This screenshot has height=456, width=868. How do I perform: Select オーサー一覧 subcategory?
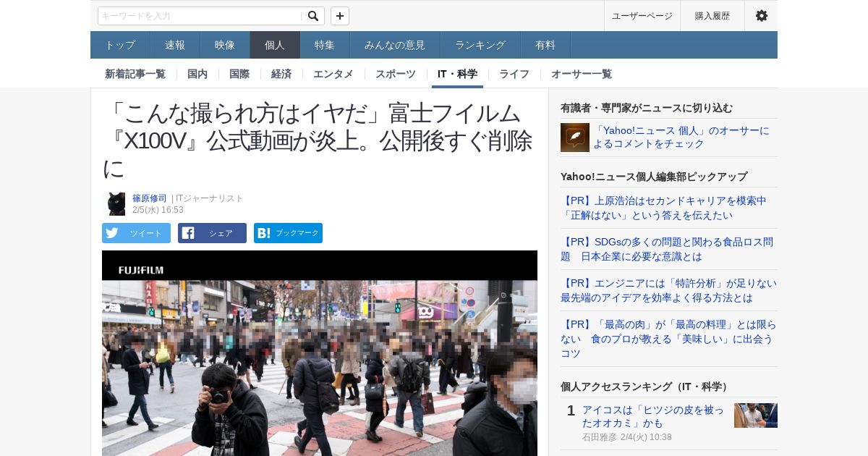click(x=582, y=74)
